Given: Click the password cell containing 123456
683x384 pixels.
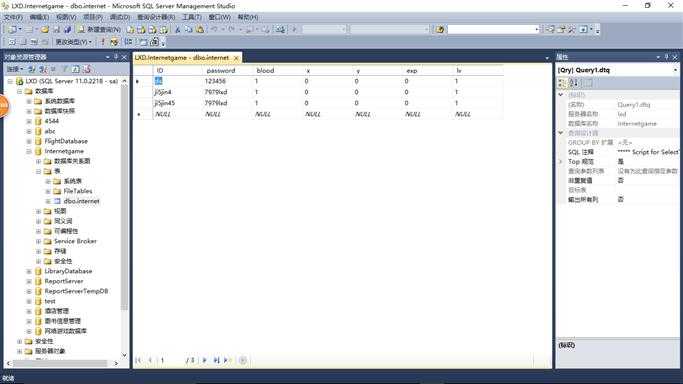Looking at the screenshot, I should 227,81.
